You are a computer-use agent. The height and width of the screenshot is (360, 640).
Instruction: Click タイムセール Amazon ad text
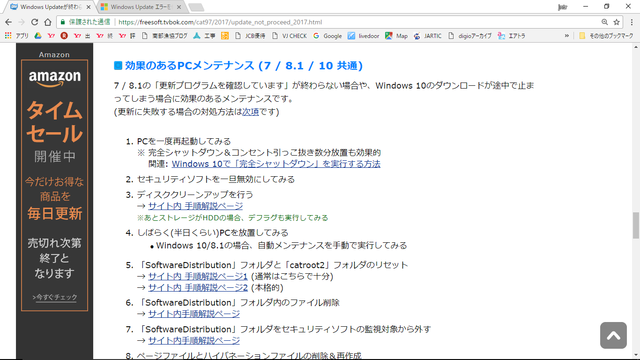click(55, 122)
